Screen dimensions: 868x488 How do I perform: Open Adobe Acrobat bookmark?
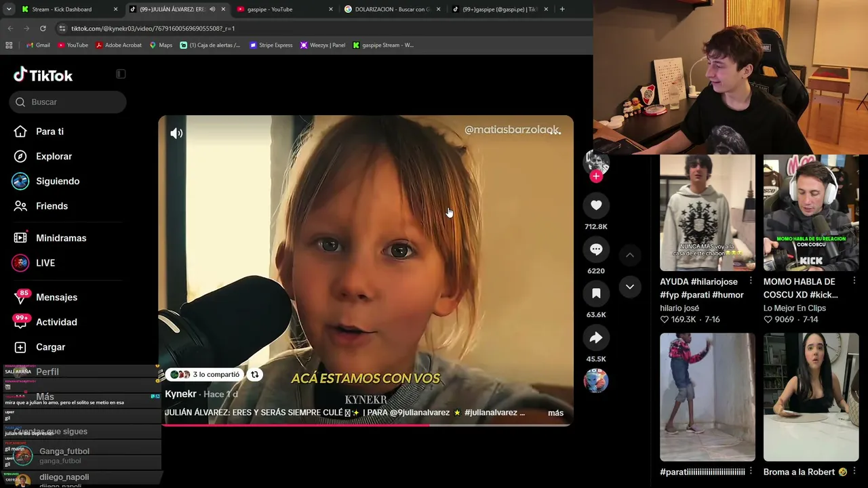click(119, 45)
